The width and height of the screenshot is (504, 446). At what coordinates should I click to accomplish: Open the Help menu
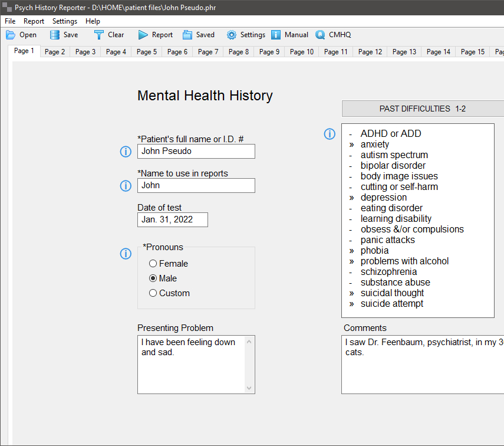click(x=93, y=21)
